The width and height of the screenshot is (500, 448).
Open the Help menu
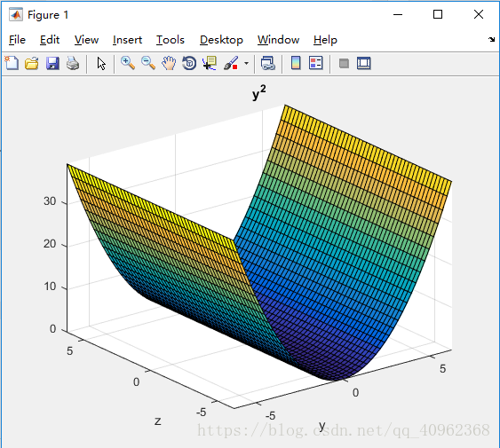coord(325,40)
